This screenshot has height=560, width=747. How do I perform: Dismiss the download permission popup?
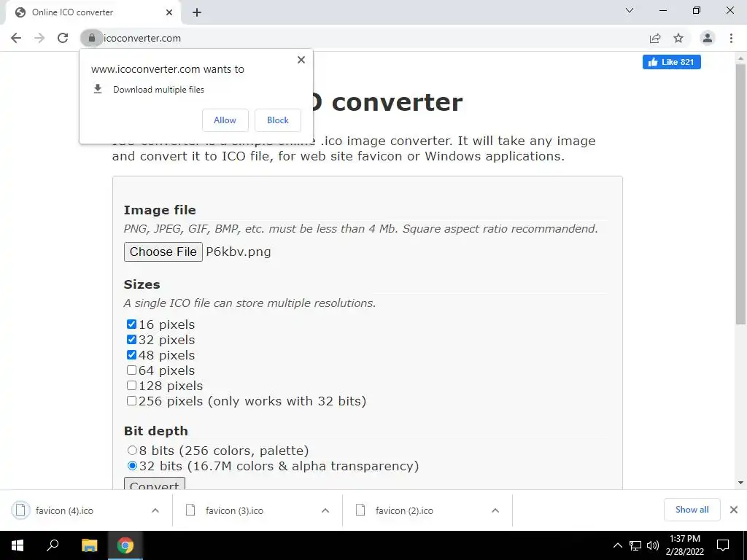(x=301, y=60)
